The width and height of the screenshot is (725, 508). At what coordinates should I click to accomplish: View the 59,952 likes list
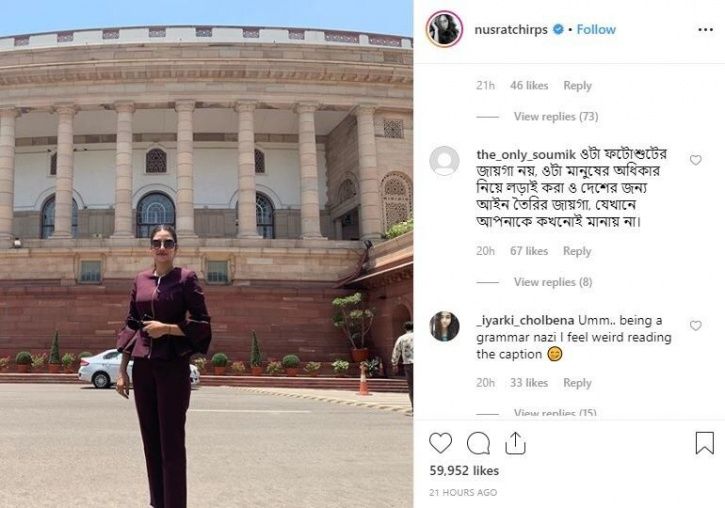[x=464, y=471]
